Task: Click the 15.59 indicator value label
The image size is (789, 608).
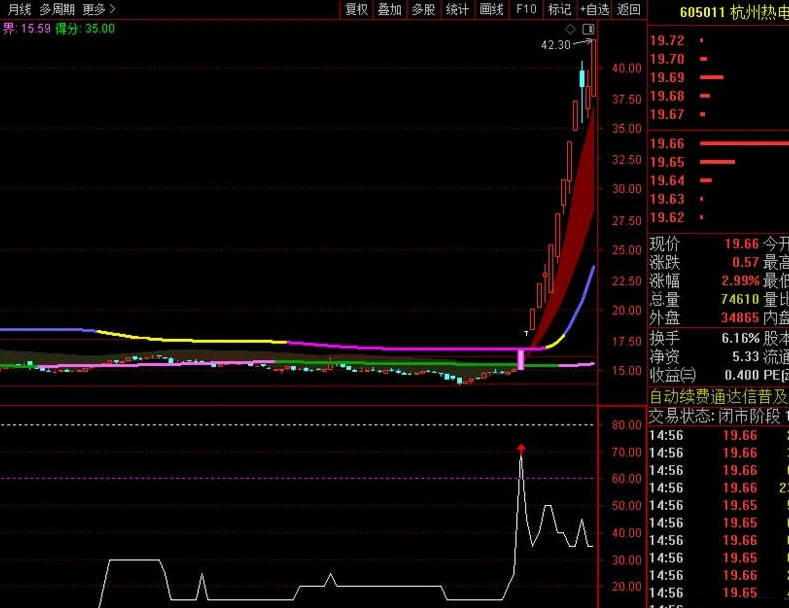Action: point(35,29)
